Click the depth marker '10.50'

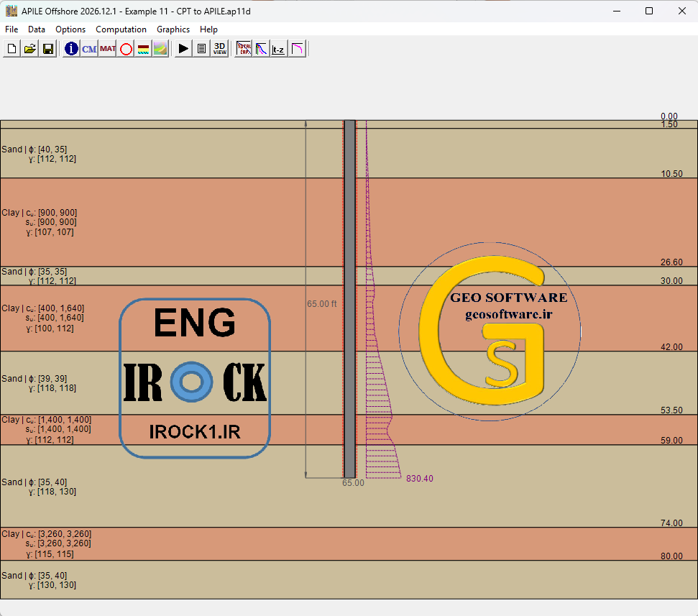pos(671,173)
